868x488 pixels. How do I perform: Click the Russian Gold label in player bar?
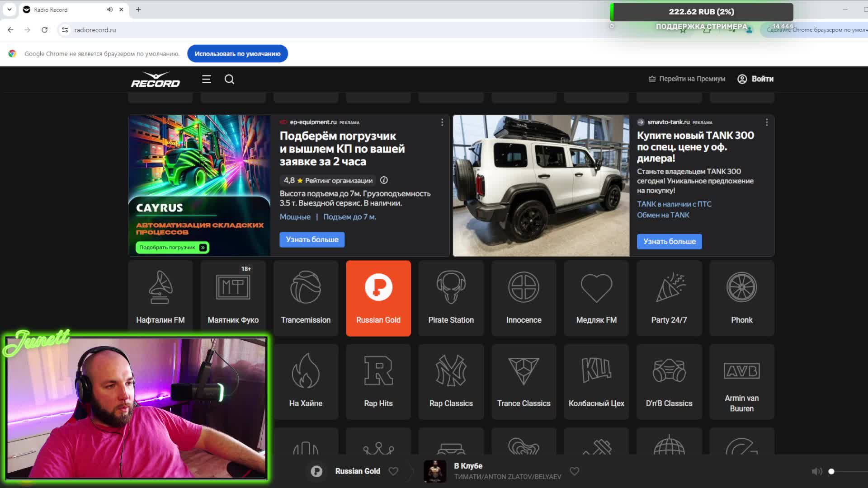click(x=358, y=471)
